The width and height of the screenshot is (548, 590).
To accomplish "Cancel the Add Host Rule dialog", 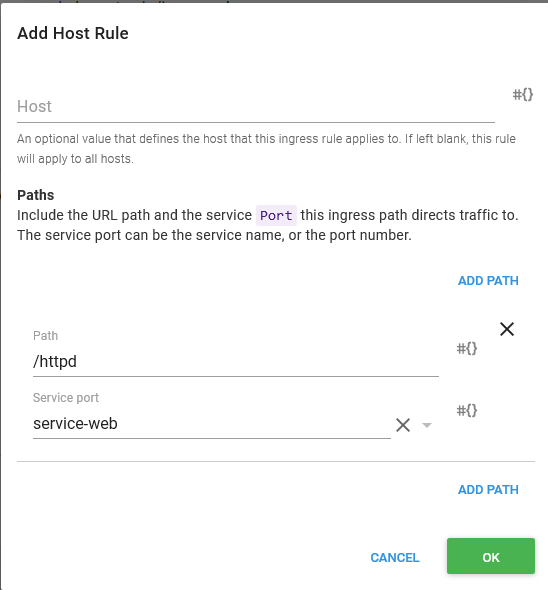I will point(394,557).
